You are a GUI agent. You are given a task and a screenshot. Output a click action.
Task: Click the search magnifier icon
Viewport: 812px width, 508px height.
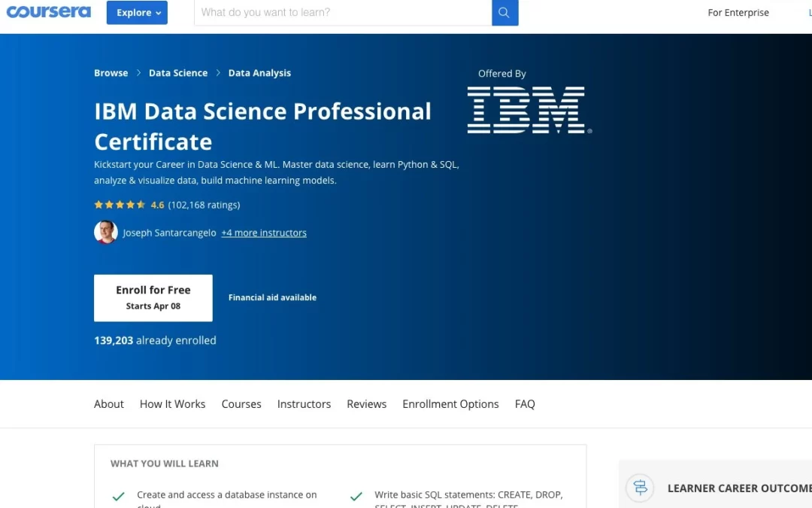tap(504, 13)
